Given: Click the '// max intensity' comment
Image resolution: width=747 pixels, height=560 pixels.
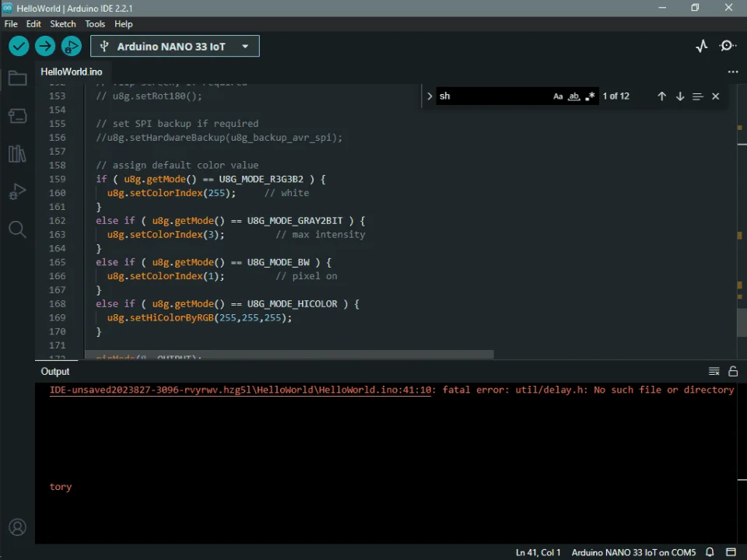Looking at the screenshot, I should pos(320,235).
